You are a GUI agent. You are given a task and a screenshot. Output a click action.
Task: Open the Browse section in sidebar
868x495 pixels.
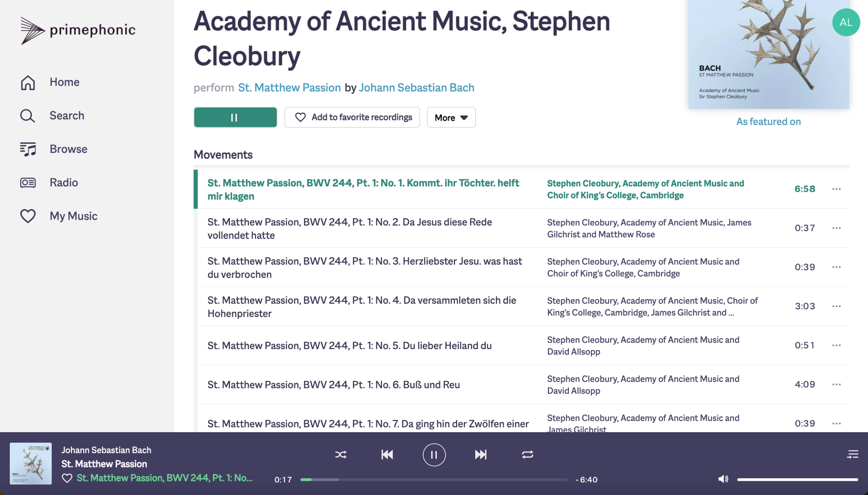tap(54, 149)
